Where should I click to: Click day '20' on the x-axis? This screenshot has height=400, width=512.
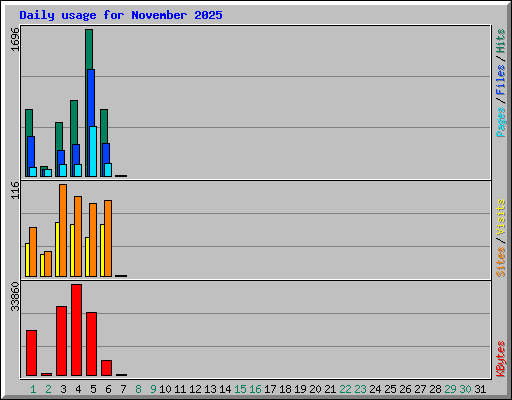(315, 389)
